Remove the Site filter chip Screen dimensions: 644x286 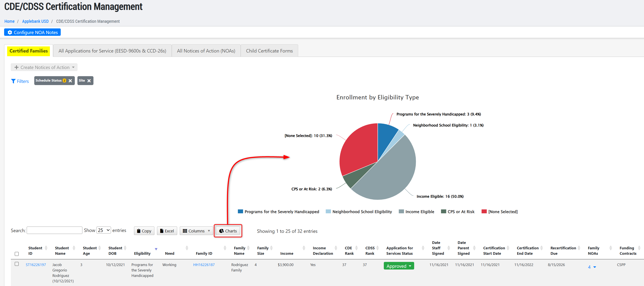pyautogui.click(x=89, y=81)
